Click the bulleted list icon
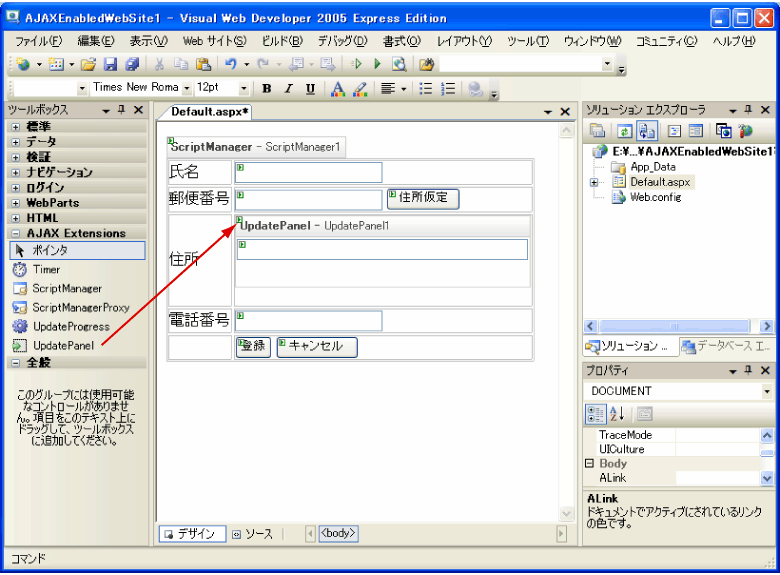The image size is (780, 575). tap(426, 89)
